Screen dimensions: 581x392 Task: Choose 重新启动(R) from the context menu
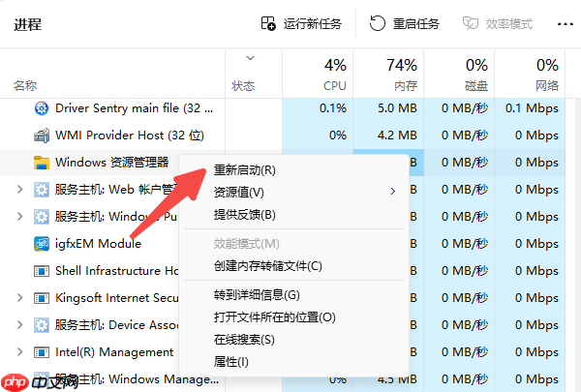(245, 170)
